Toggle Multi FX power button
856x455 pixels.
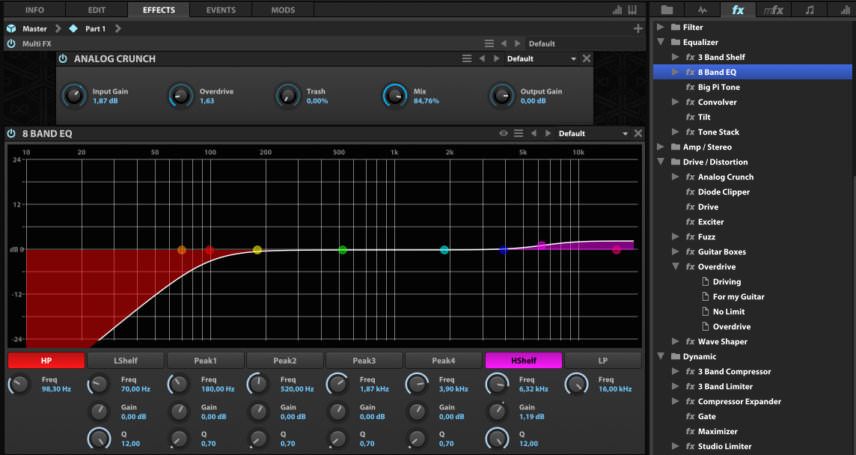(11, 44)
